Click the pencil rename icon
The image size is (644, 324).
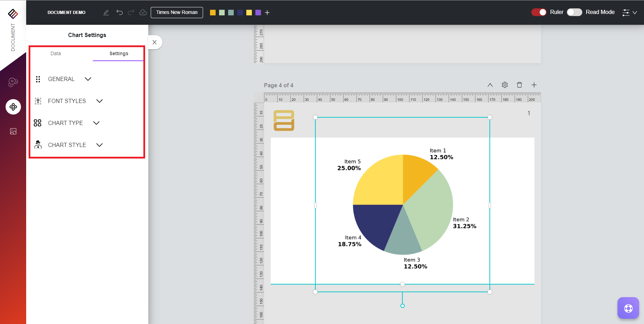[106, 13]
